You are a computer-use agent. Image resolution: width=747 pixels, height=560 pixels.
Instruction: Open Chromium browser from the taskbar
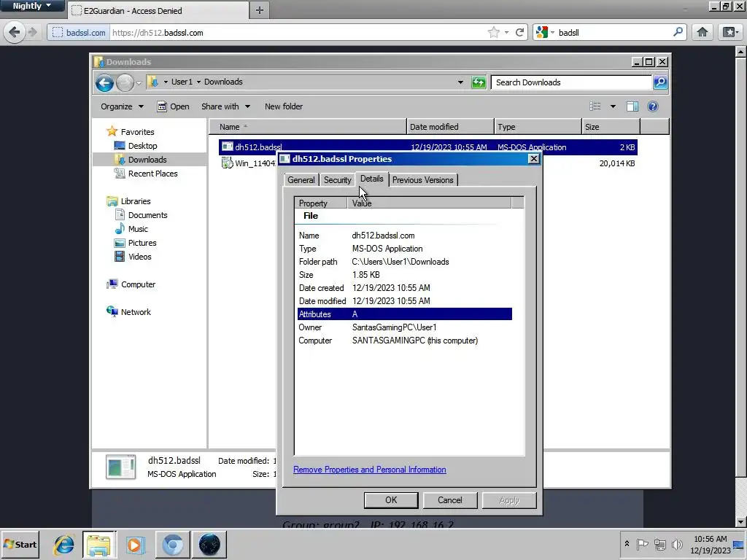[x=172, y=544]
